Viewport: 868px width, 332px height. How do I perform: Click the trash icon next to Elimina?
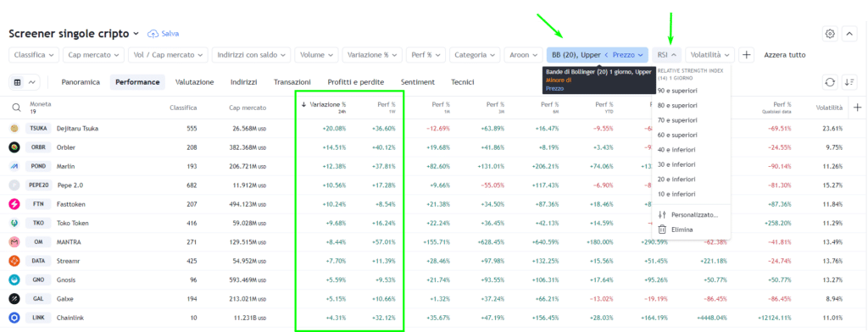[x=662, y=229]
